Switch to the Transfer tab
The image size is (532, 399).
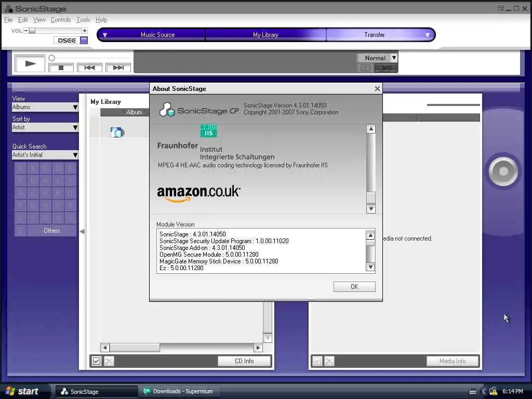coord(375,35)
